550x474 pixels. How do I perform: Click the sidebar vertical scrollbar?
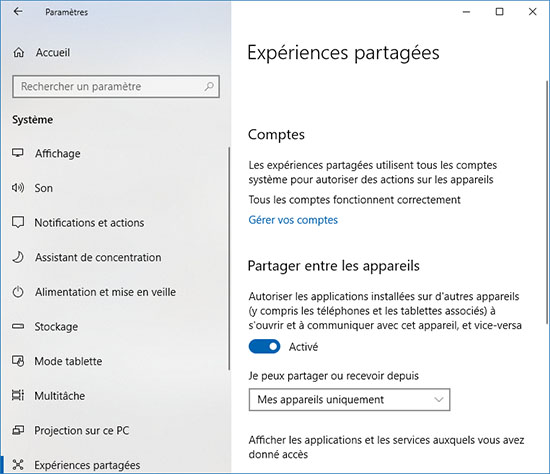click(229, 258)
